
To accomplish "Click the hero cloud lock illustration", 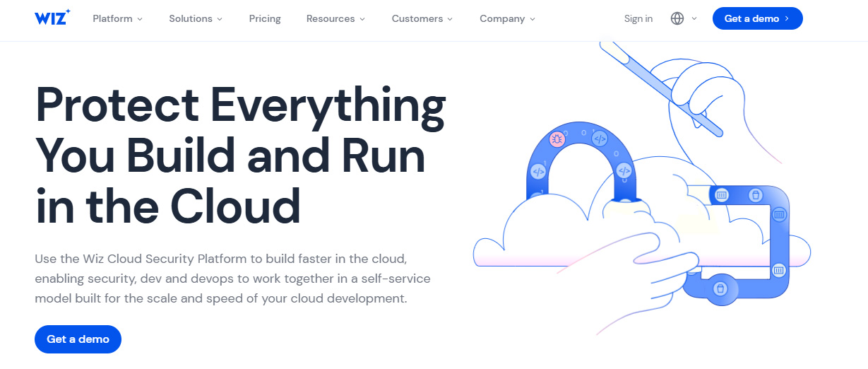I will tap(641, 187).
